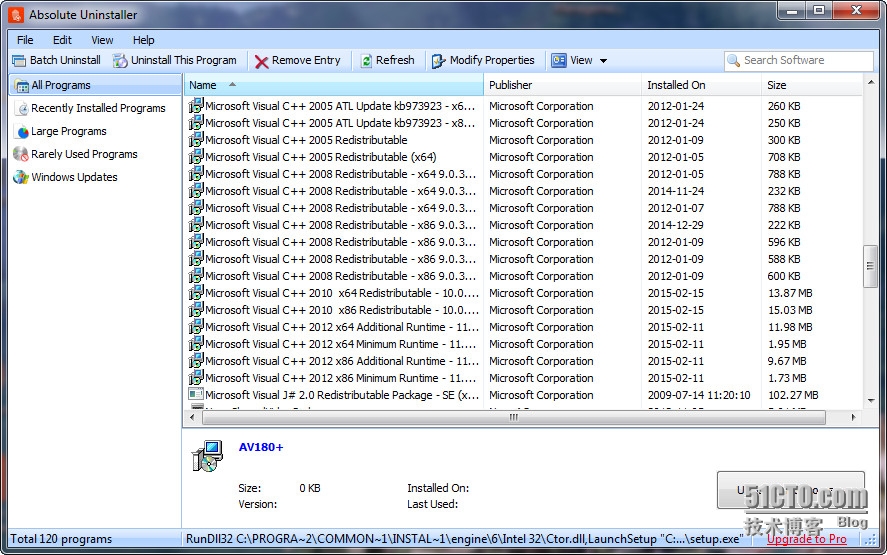Click Uninstall This Program button
The width and height of the screenshot is (887, 555).
point(175,61)
